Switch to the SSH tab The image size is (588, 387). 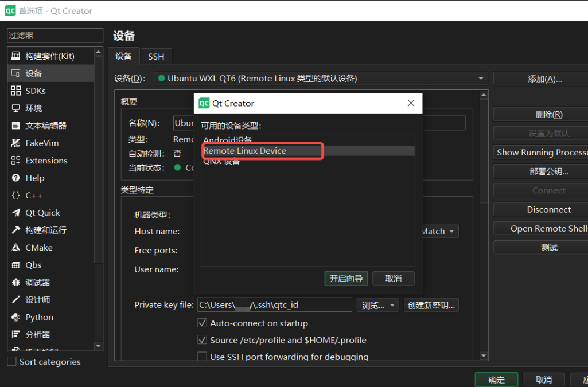156,57
